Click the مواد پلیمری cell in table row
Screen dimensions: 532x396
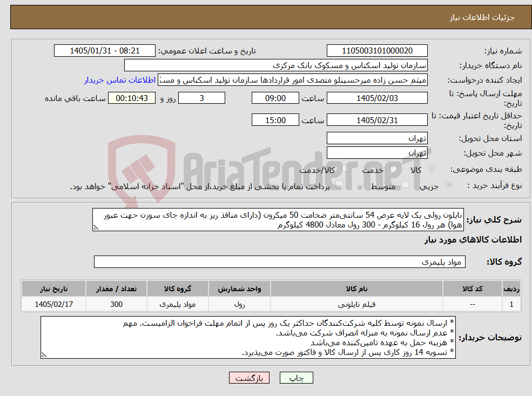pos(178,304)
